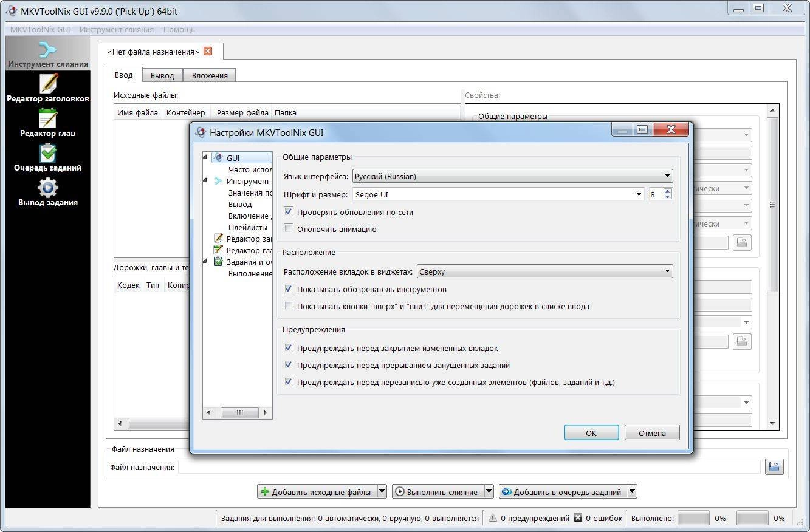Image resolution: width=810 pixels, height=532 pixels.
Task: Click the Имя файла column header
Action: point(138,112)
